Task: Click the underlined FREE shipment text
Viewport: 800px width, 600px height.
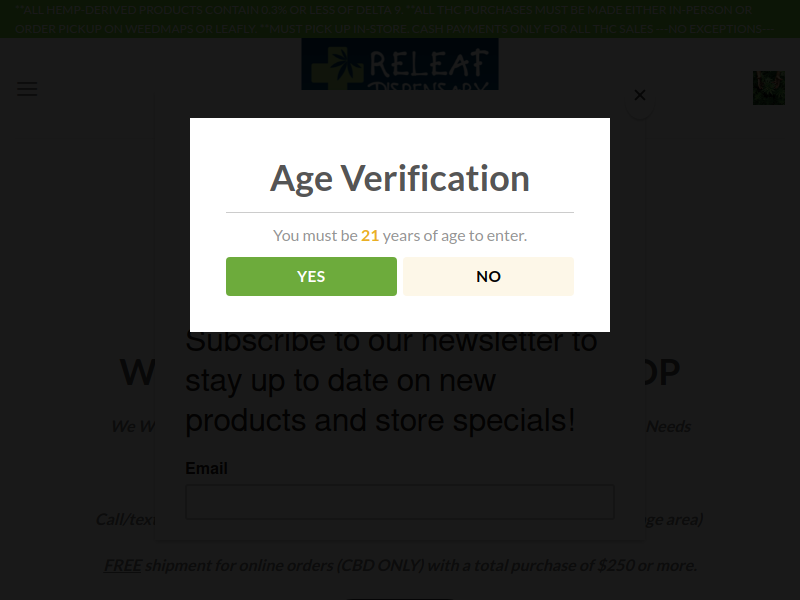Action: pyautogui.click(x=123, y=565)
